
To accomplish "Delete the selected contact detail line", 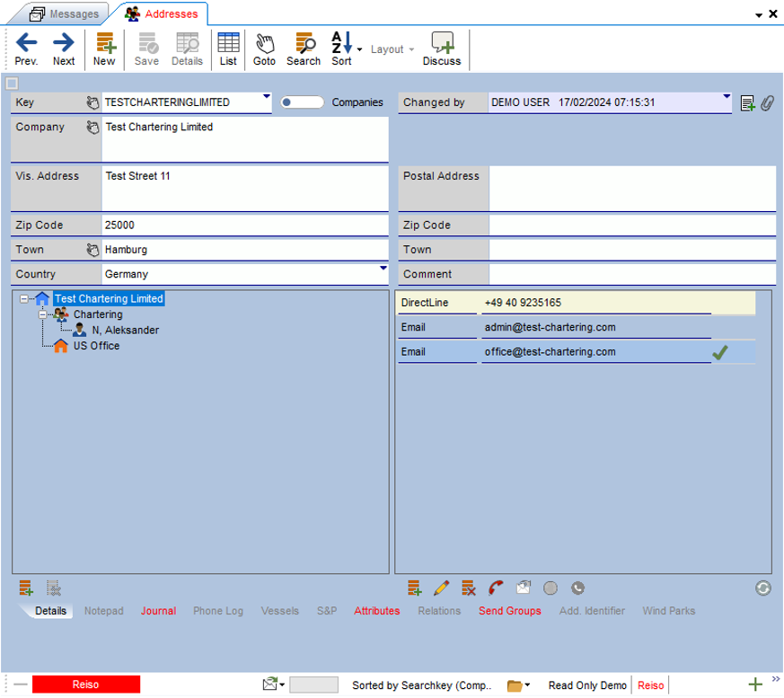I will (469, 588).
